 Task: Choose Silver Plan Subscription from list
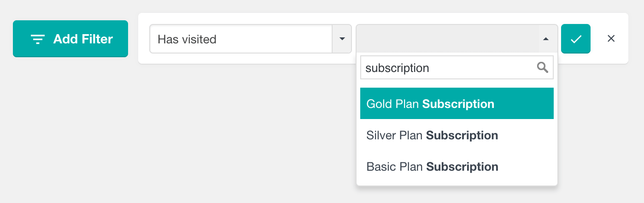[457, 135]
